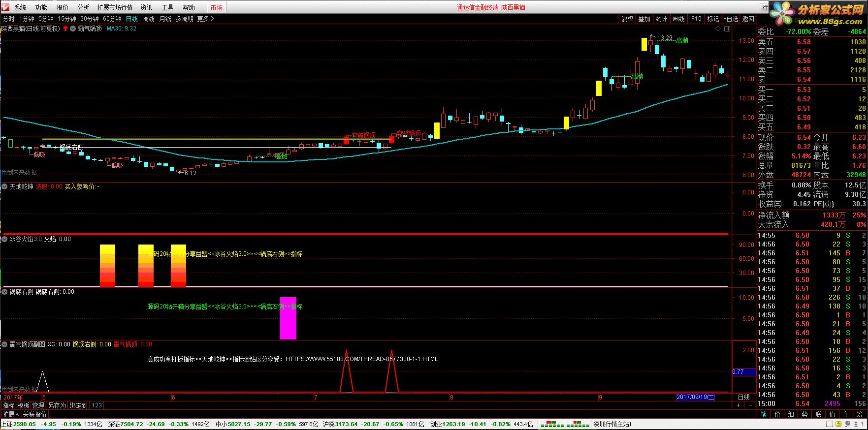Viewport: 868px width, 430px height.
Task: Open the 关联报价 tab
Action: pyautogui.click(x=34, y=414)
